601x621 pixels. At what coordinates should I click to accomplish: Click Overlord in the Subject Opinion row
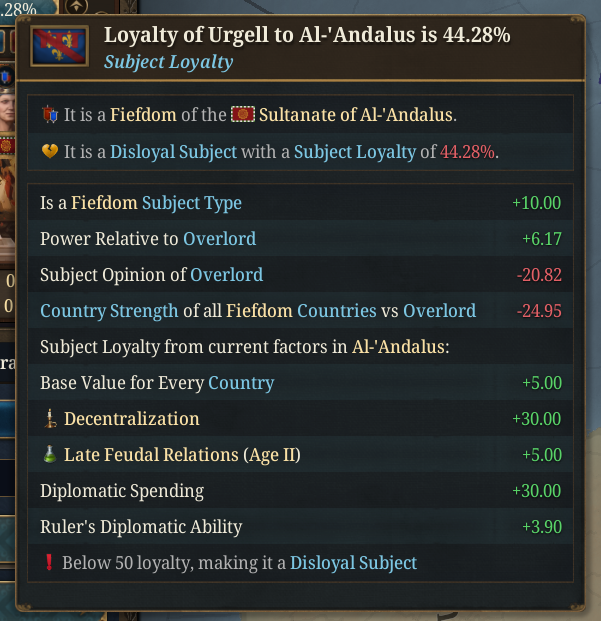tap(227, 275)
